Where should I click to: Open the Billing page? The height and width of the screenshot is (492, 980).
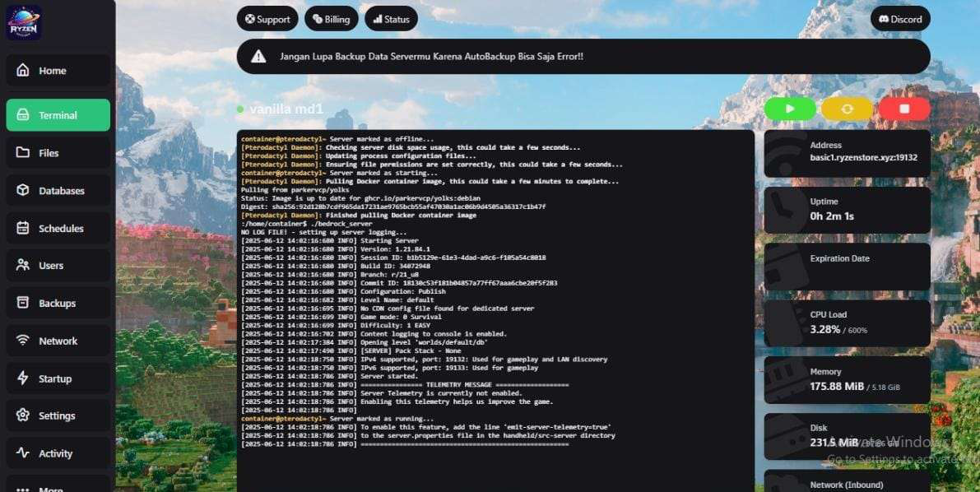[332, 19]
